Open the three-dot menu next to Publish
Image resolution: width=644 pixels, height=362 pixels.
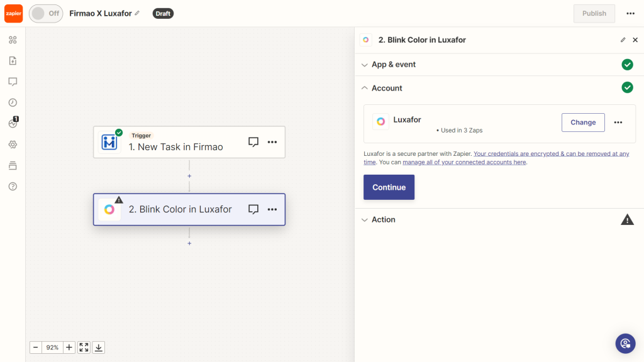631,13
